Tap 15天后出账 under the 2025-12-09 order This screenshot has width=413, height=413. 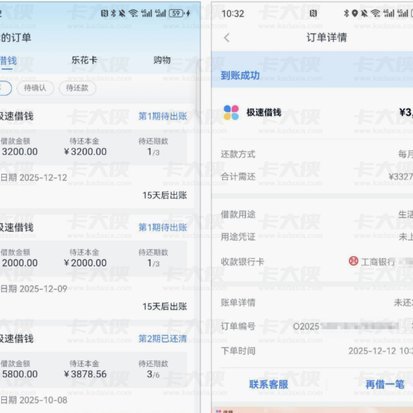tap(165, 306)
